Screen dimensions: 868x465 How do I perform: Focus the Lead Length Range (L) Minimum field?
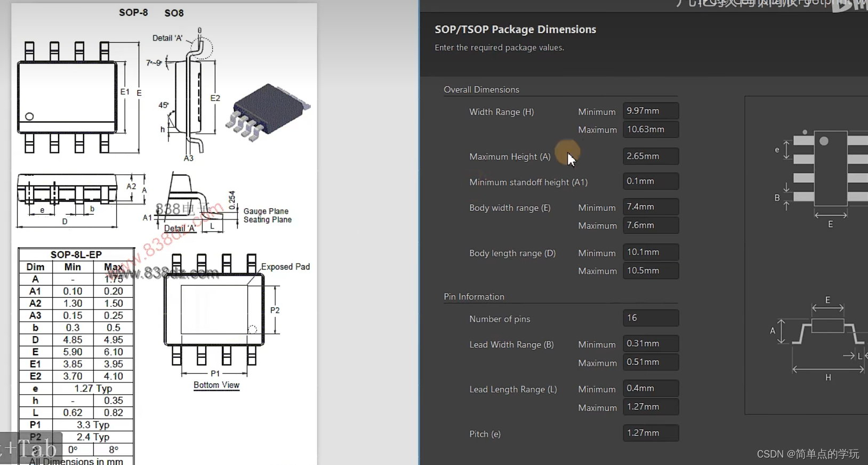click(x=650, y=388)
